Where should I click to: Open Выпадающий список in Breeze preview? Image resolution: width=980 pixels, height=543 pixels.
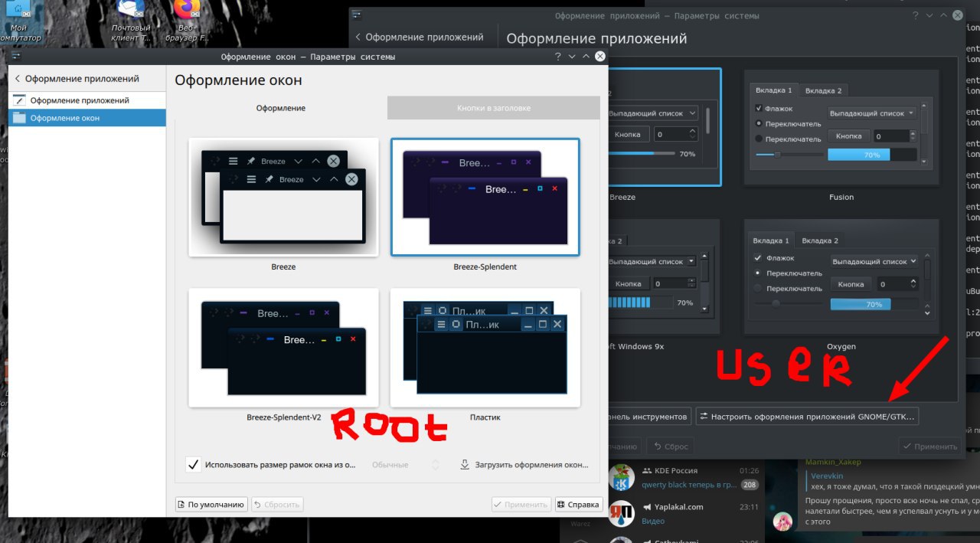653,113
